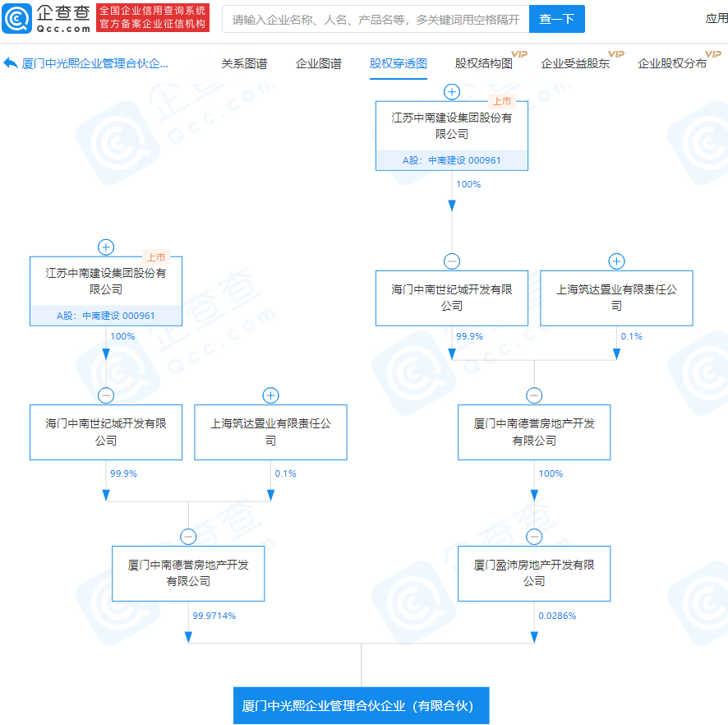Open the 股权结构图 VIP tab
This screenshot has height=725, width=728.
coord(484,63)
